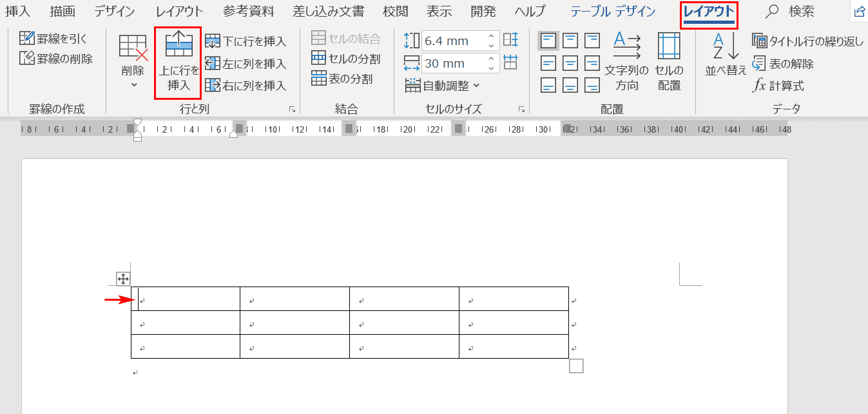Open the 校閲 ribbon tab
Viewport: 868px width, 414px height.
click(x=395, y=11)
